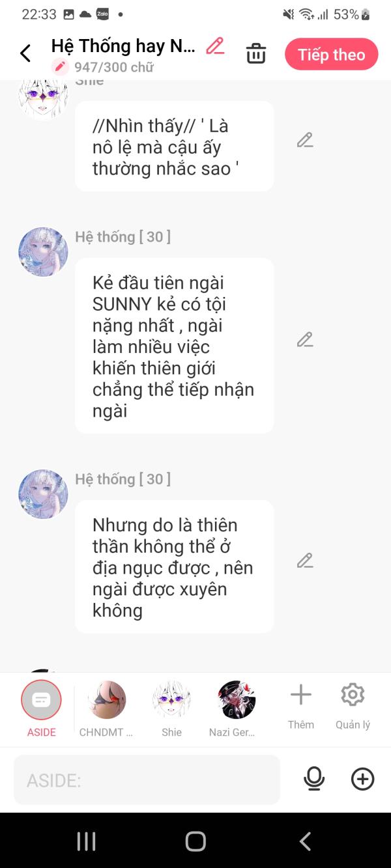Tap the microphone voice input icon

pos(314,779)
